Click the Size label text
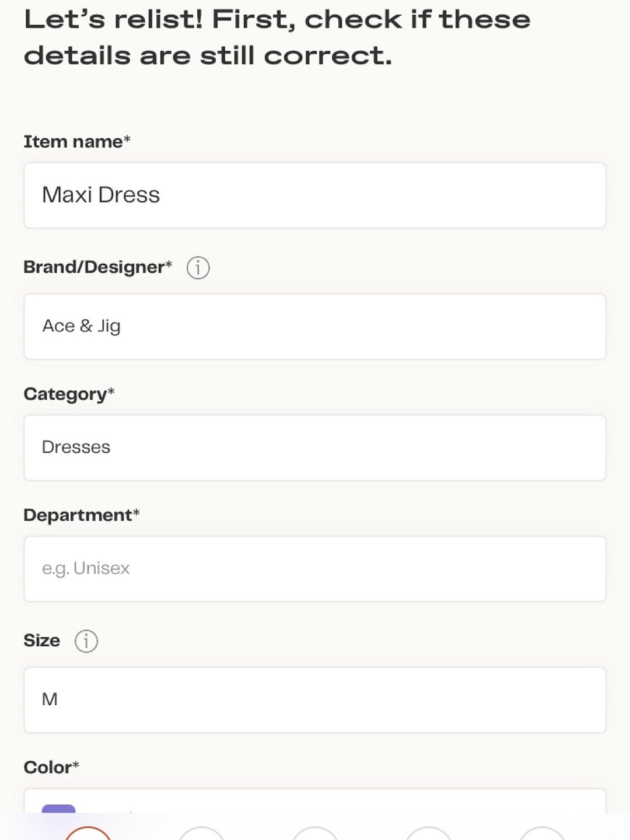The height and width of the screenshot is (840, 630). click(41, 640)
